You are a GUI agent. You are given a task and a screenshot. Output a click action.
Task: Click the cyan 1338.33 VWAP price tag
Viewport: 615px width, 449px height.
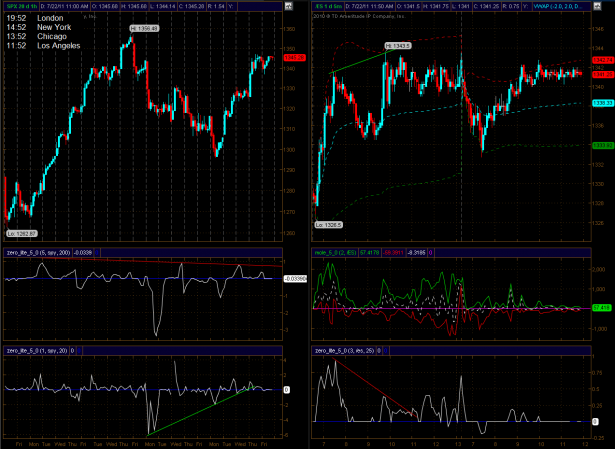tap(603, 103)
